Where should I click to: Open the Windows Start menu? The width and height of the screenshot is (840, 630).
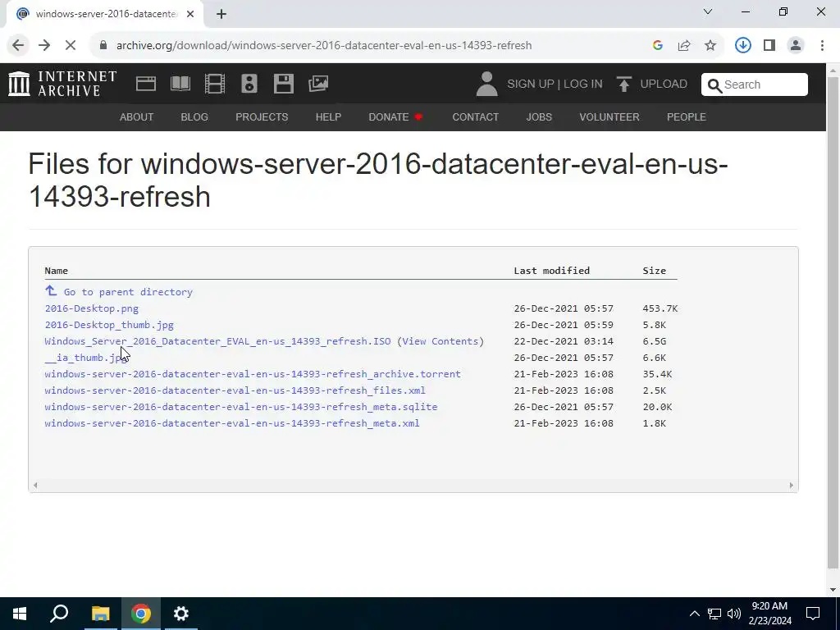pos(20,614)
